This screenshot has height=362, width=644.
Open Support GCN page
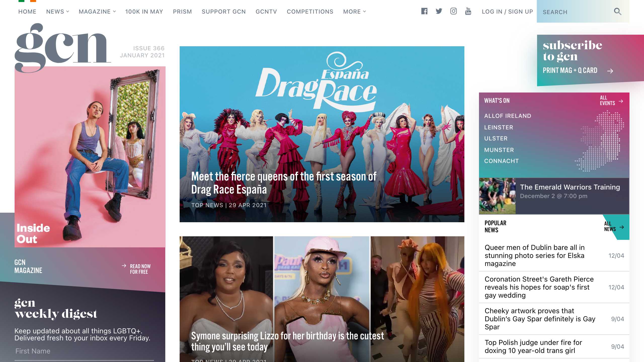224,12
